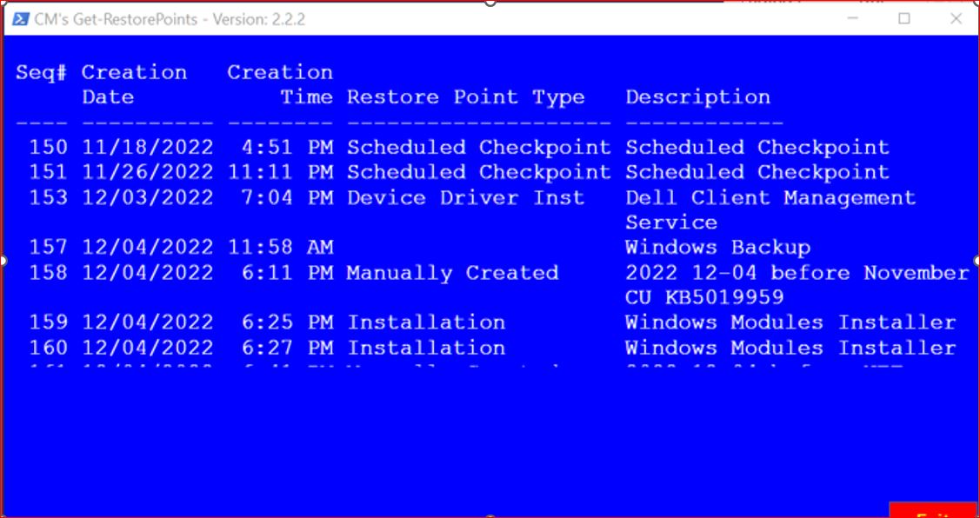This screenshot has width=980, height=518.
Task: Click the Restore Point Type column header
Action: point(465,97)
